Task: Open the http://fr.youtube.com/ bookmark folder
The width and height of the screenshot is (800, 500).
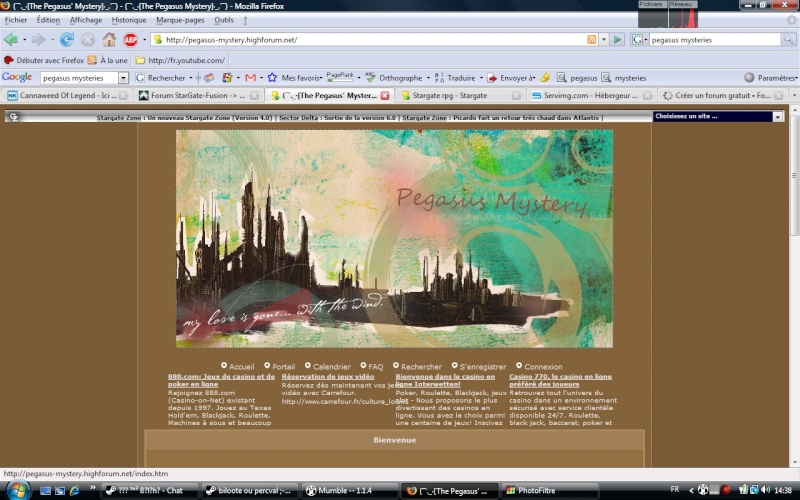Action: pos(180,60)
